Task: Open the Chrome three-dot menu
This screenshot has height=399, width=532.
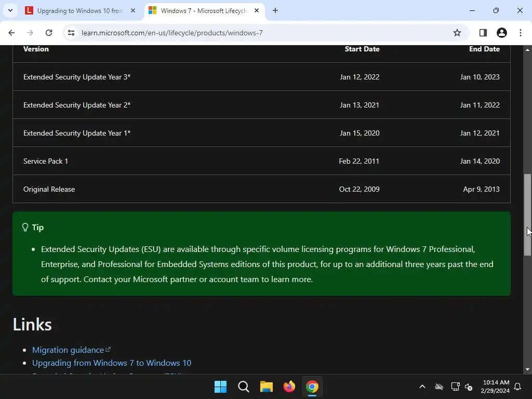Action: point(521,33)
